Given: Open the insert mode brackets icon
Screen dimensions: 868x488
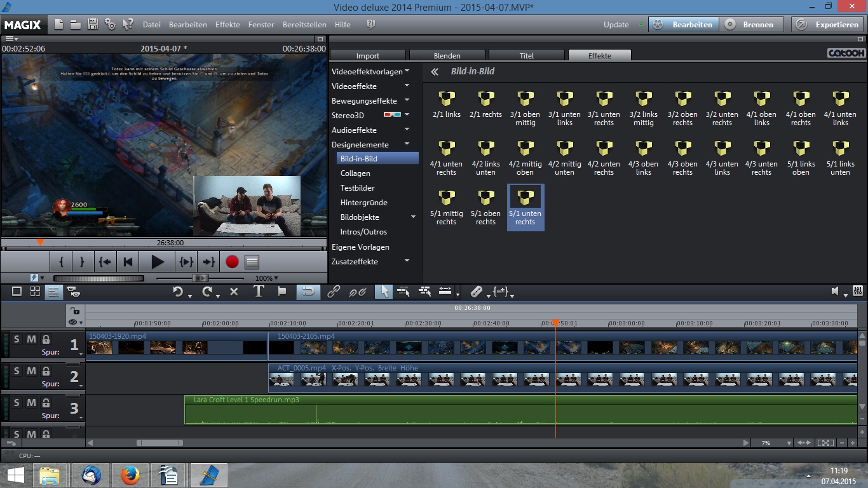Looking at the screenshot, I should pos(501,292).
